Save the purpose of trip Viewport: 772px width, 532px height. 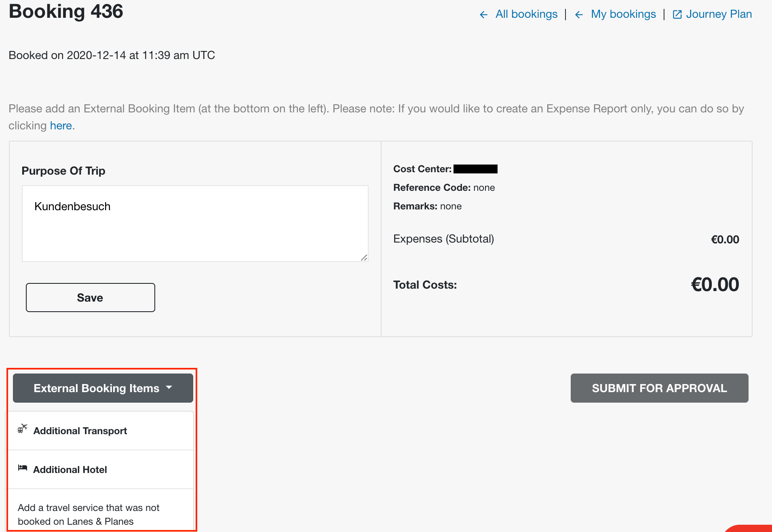(x=90, y=298)
